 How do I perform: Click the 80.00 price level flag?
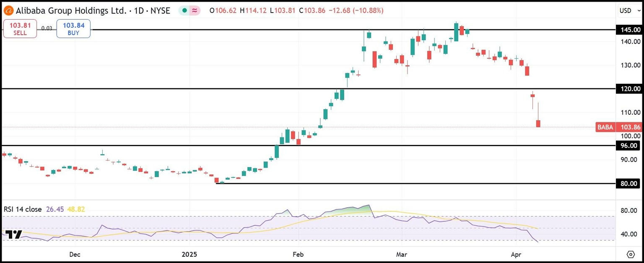[x=628, y=183]
